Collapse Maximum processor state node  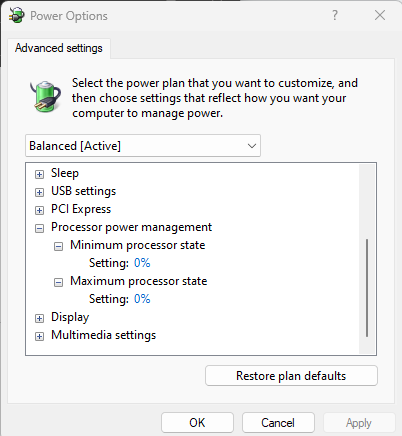[58, 282]
